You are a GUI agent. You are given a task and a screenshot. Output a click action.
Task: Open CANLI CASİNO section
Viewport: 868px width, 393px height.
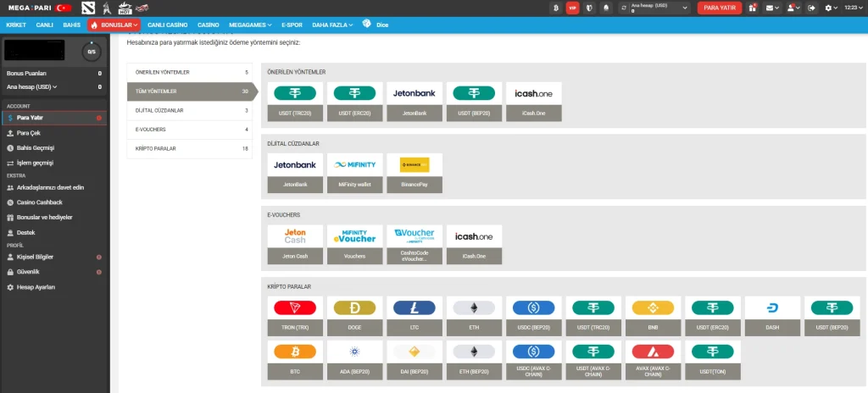point(167,25)
